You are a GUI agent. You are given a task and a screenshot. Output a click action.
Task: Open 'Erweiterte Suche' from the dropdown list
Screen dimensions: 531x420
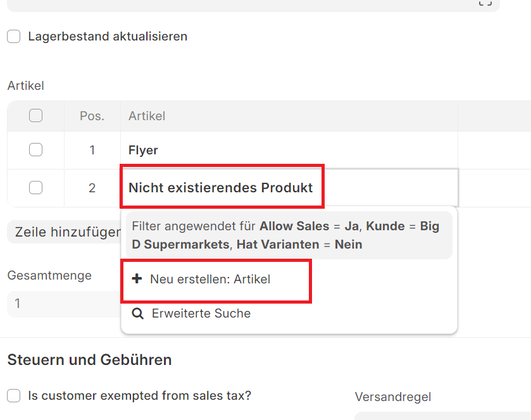(201, 313)
